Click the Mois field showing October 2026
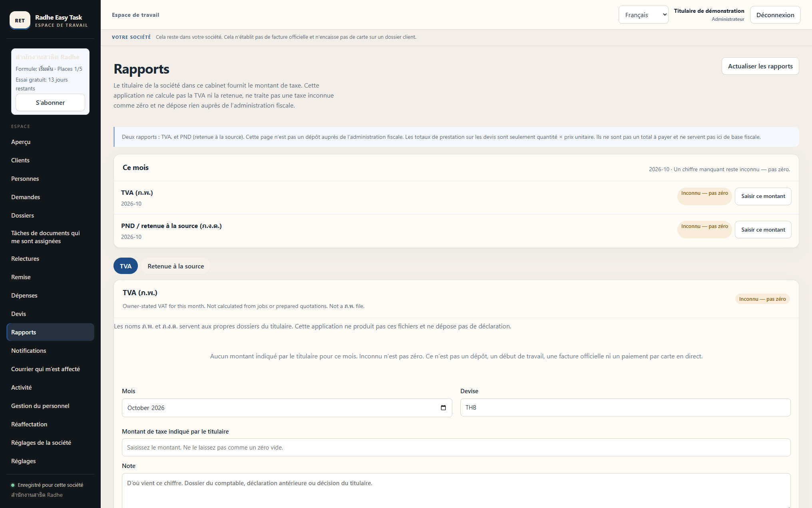This screenshot has height=508, width=812. 287,408
